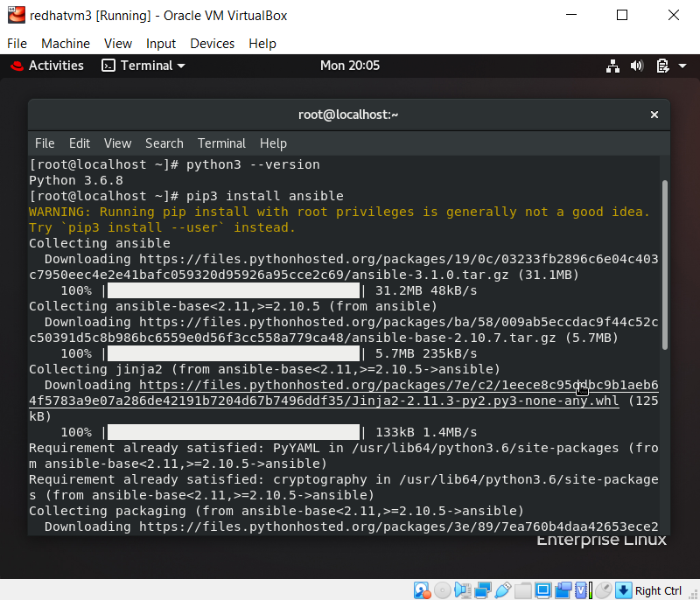Click the CPU virtualization status icon

click(583, 590)
